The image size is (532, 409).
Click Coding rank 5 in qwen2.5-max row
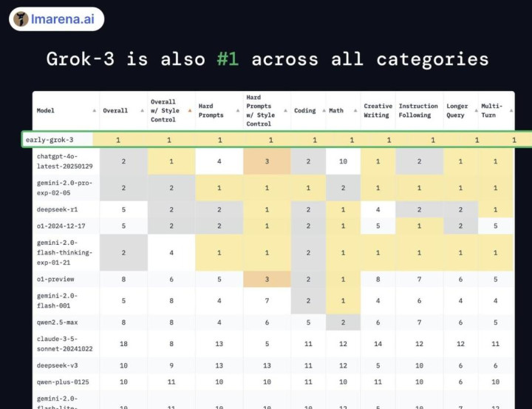[x=308, y=322]
